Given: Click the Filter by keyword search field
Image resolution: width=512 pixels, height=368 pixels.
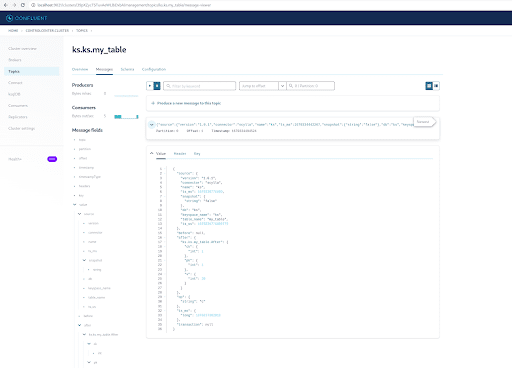Looking at the screenshot, I should tap(200, 86).
